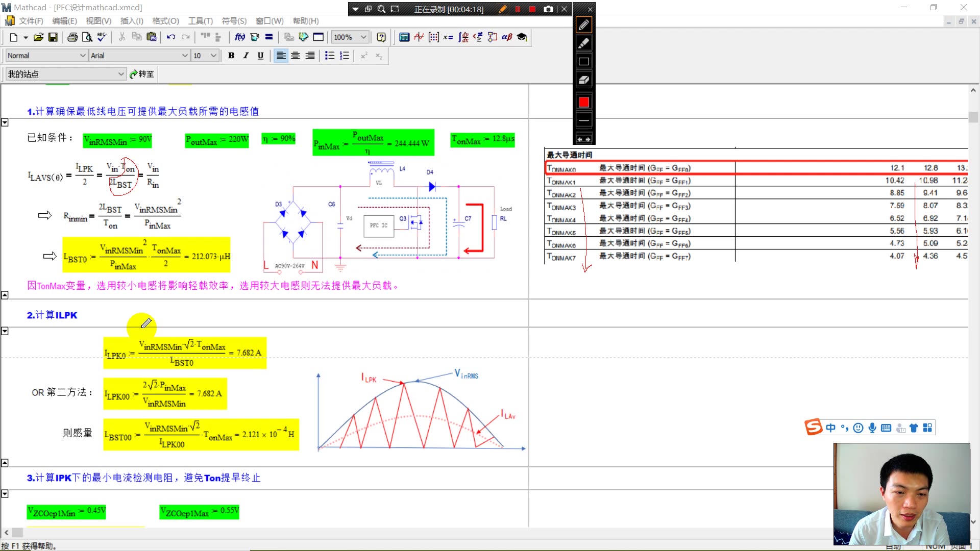980x551 pixels.
Task: Click the red recording stop button
Action: (x=533, y=8)
